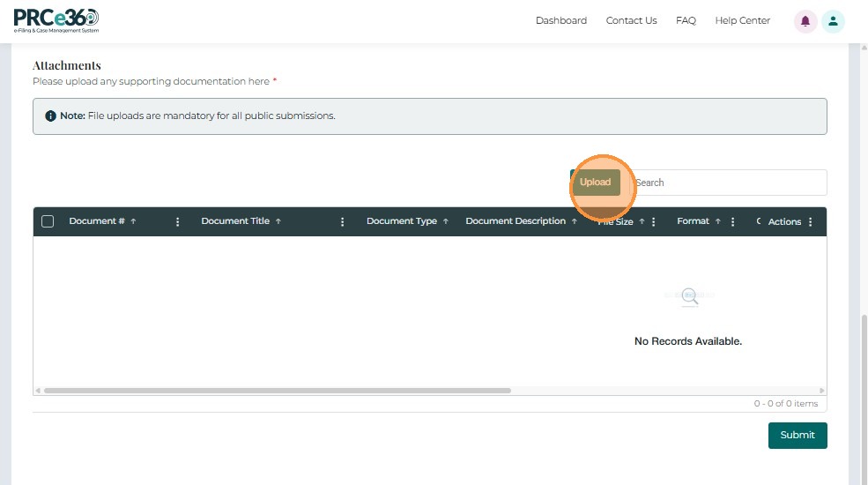
Task: Click the table scroll-left arrow
Action: point(38,391)
